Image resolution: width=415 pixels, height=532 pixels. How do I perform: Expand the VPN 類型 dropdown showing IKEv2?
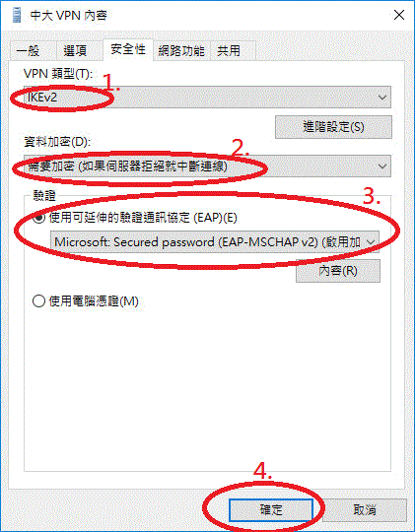207,98
